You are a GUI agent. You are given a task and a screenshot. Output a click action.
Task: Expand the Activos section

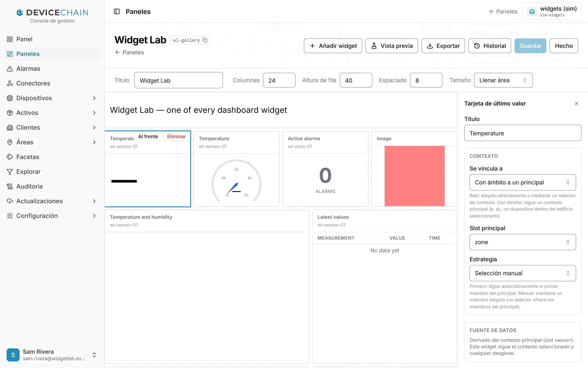pos(52,113)
